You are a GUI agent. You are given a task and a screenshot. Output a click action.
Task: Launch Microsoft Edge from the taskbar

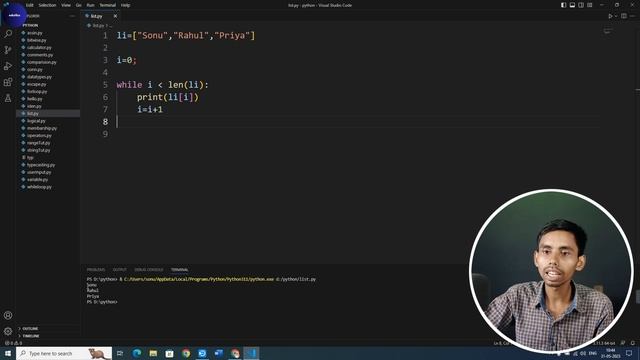tap(137, 353)
